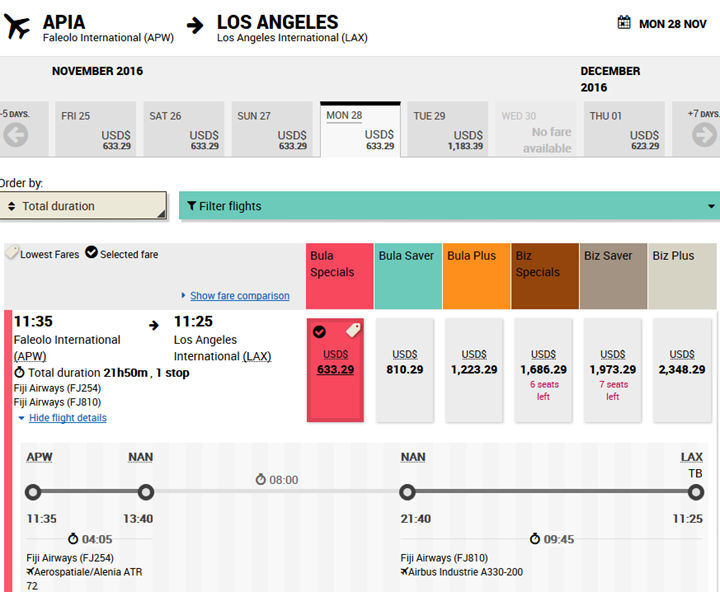
Task: Collapse details with Hide flight details
Action: point(67,418)
